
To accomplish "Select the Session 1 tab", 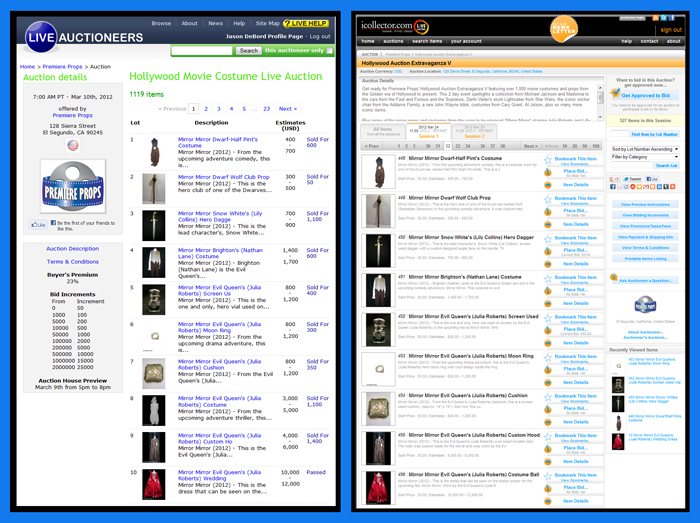I will [x=428, y=132].
